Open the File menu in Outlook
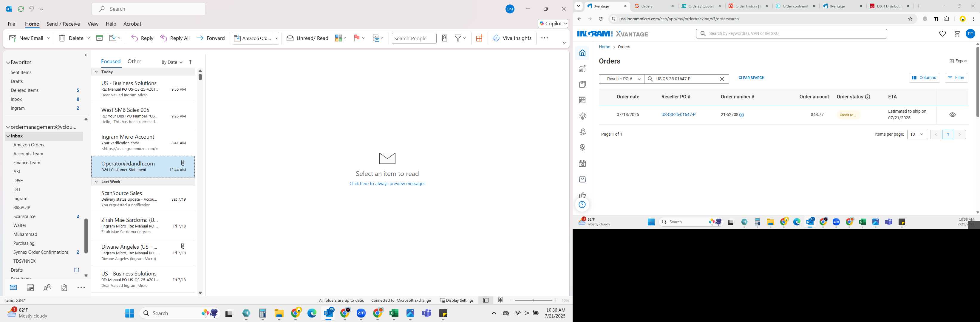Screen dimensions: 980x322 (x=11, y=24)
